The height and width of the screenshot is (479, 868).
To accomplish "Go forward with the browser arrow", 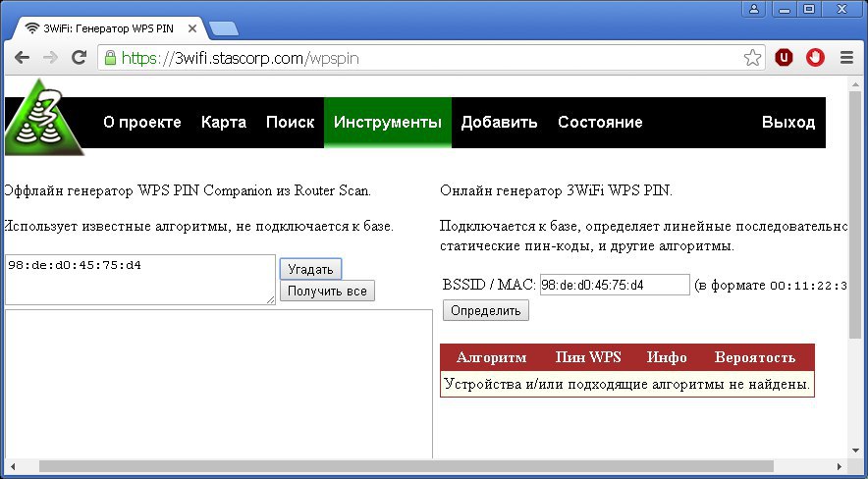I will coord(50,57).
